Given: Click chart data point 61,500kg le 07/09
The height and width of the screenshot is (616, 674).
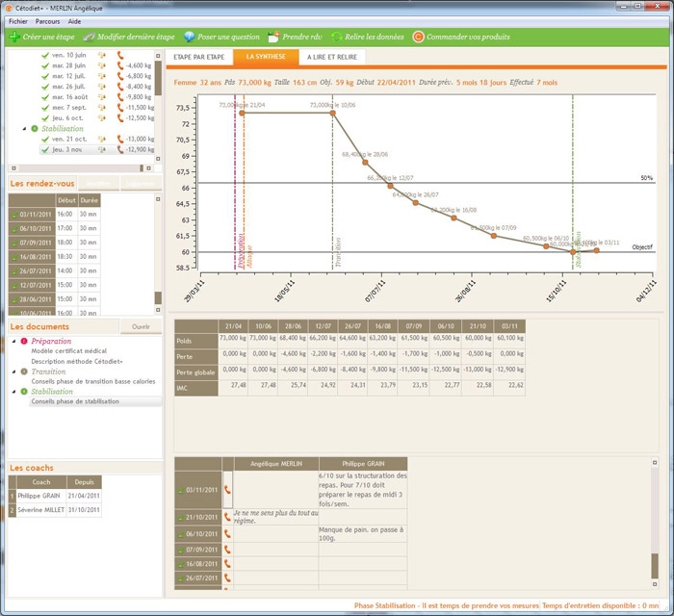Looking at the screenshot, I should tap(493, 236).
